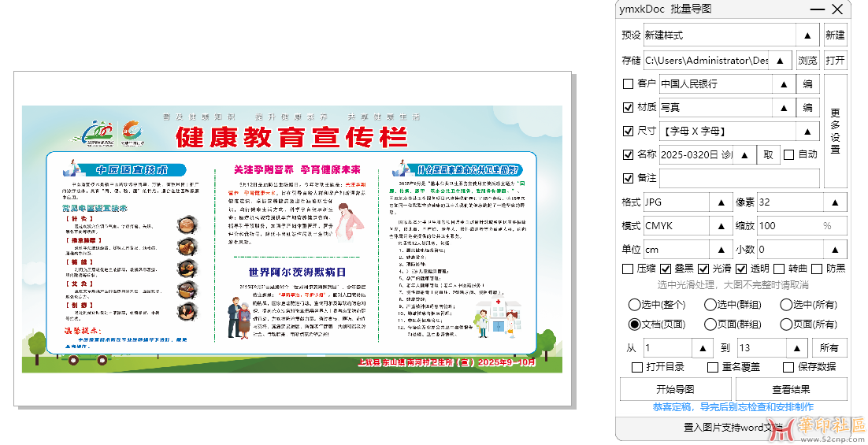Start export with 开始导图

(675, 389)
